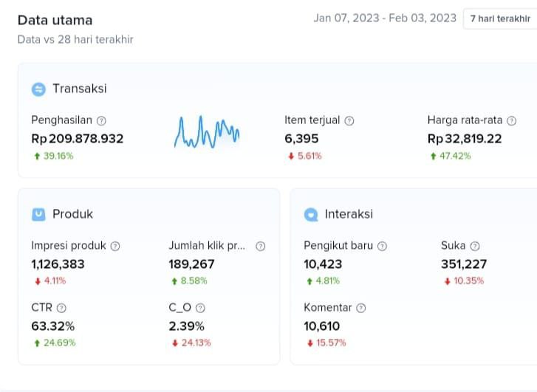Select the 7 hari terakhir range button
The height and width of the screenshot is (392, 537).
tap(500, 18)
